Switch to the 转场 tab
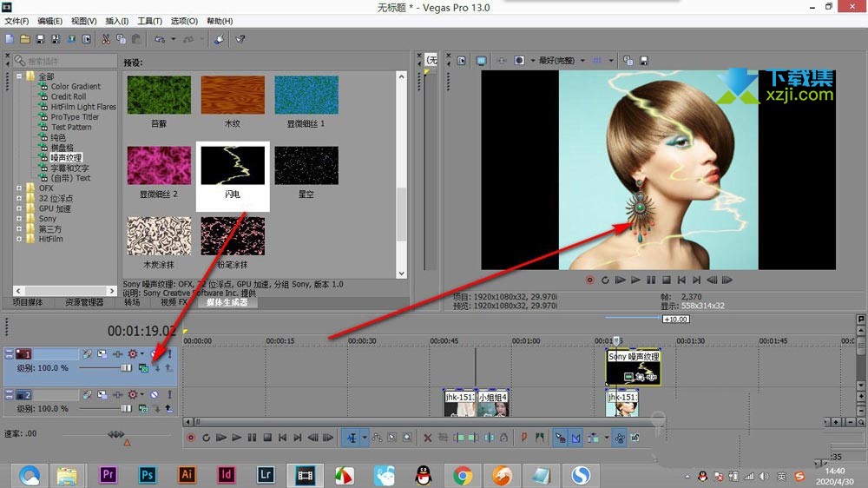 [132, 302]
